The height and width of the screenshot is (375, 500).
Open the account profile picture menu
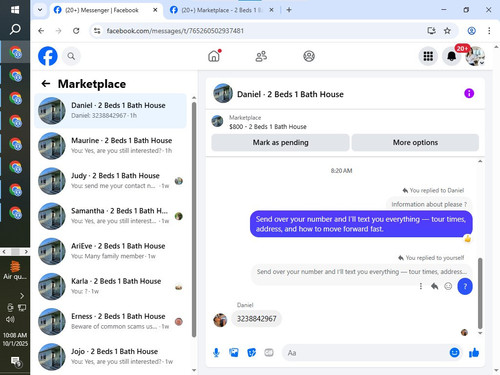pos(475,56)
